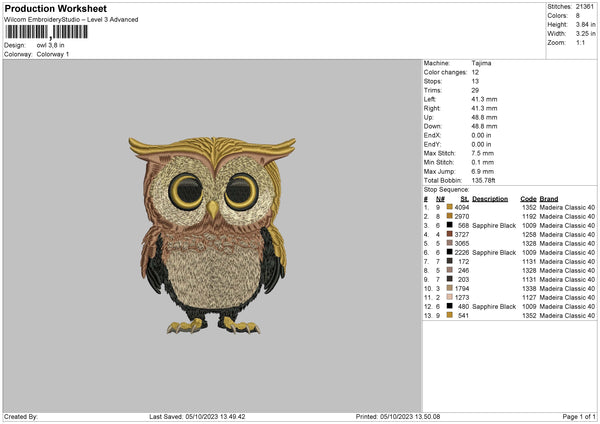Click the Zoom 1:1 value
The image size is (600, 424).
[x=580, y=43]
